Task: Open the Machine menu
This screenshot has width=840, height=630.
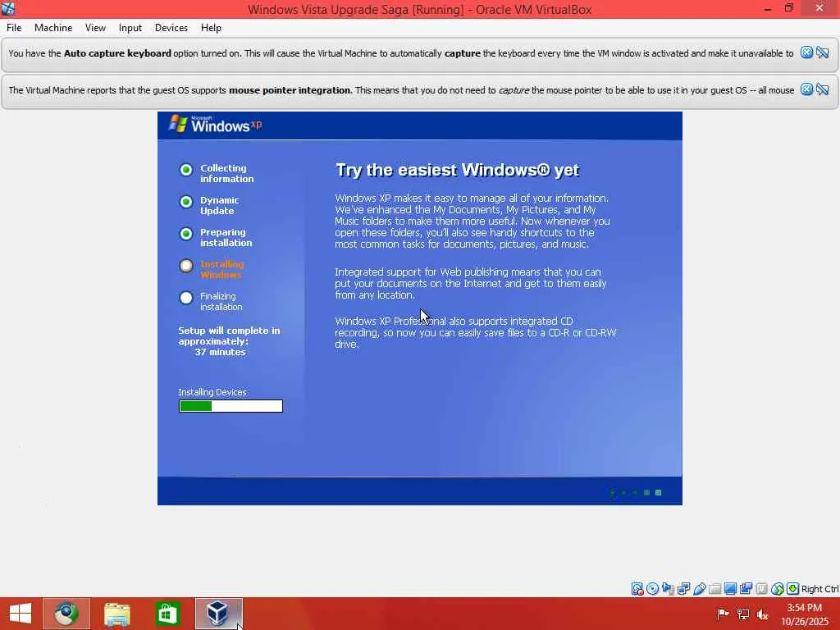Action: pyautogui.click(x=53, y=28)
